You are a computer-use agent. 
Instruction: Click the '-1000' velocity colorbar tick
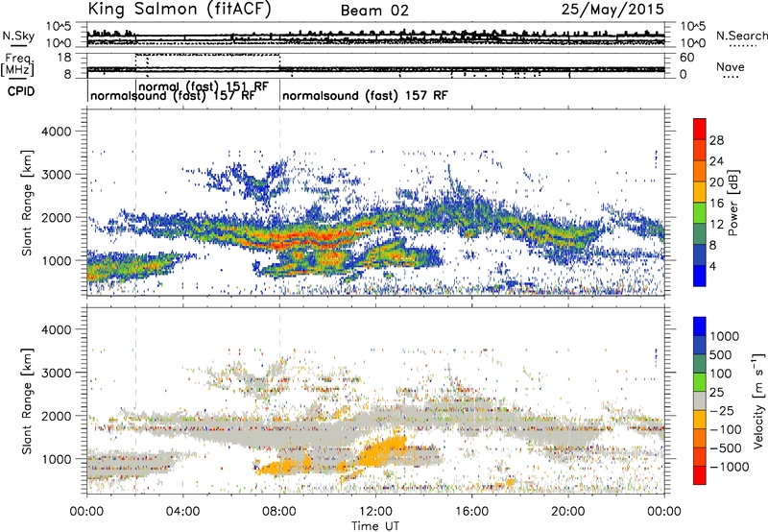[729, 467]
